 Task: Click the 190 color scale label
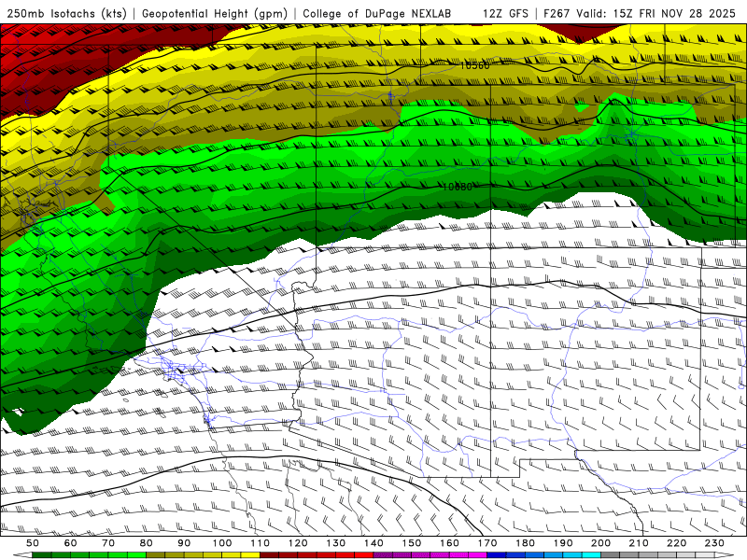tap(563, 543)
